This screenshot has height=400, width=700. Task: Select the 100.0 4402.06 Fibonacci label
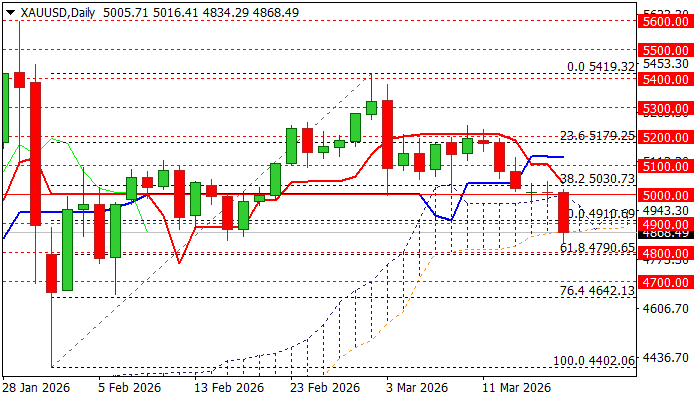tap(593, 360)
